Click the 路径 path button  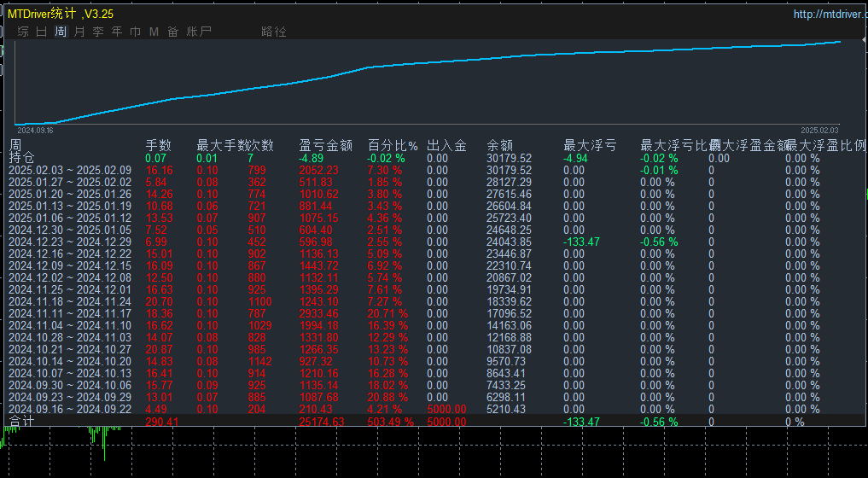(x=274, y=32)
